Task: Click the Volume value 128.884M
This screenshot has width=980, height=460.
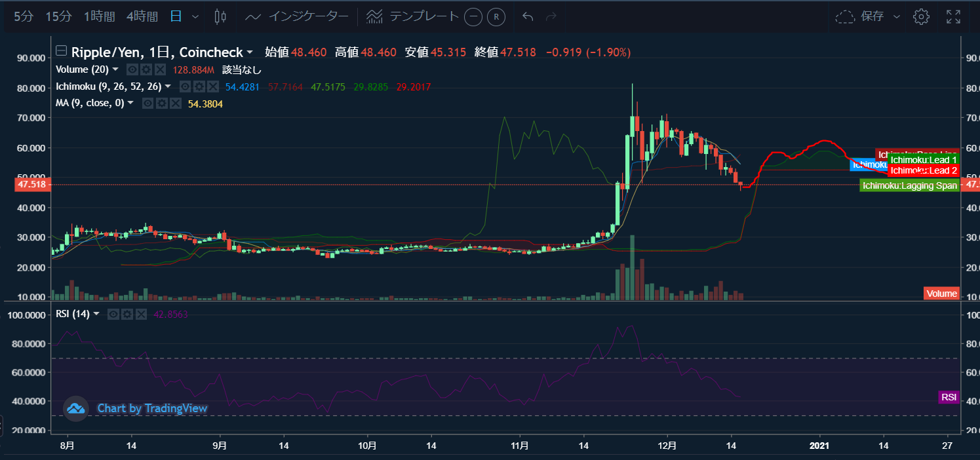Action: coord(193,69)
